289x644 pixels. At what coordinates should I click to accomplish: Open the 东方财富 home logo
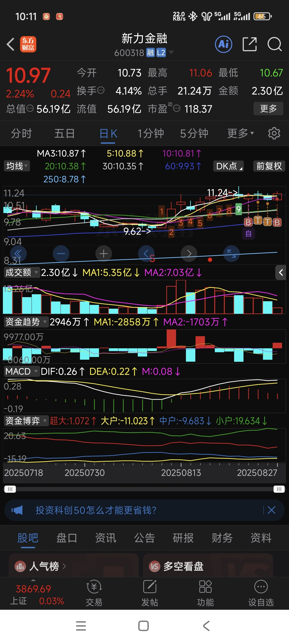point(28,44)
